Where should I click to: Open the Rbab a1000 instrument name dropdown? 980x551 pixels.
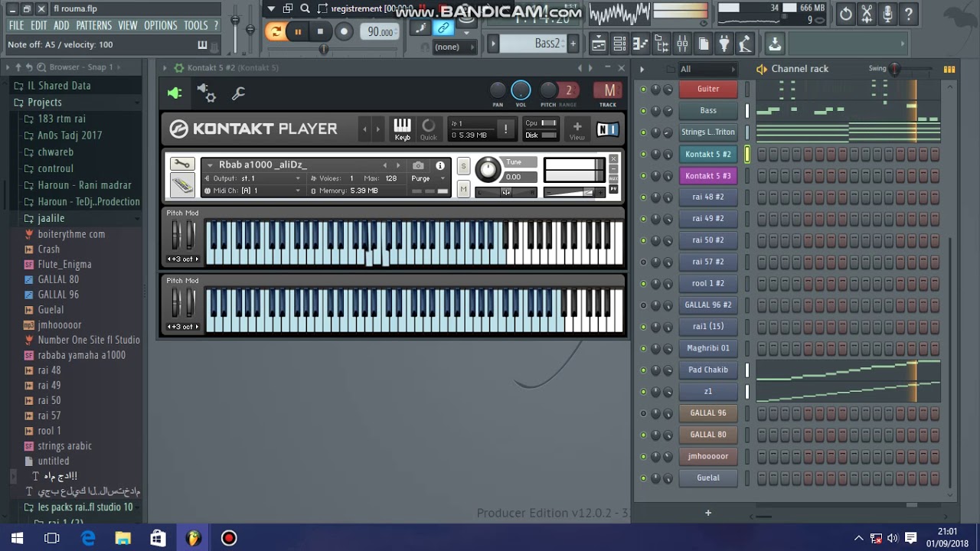pos(210,165)
